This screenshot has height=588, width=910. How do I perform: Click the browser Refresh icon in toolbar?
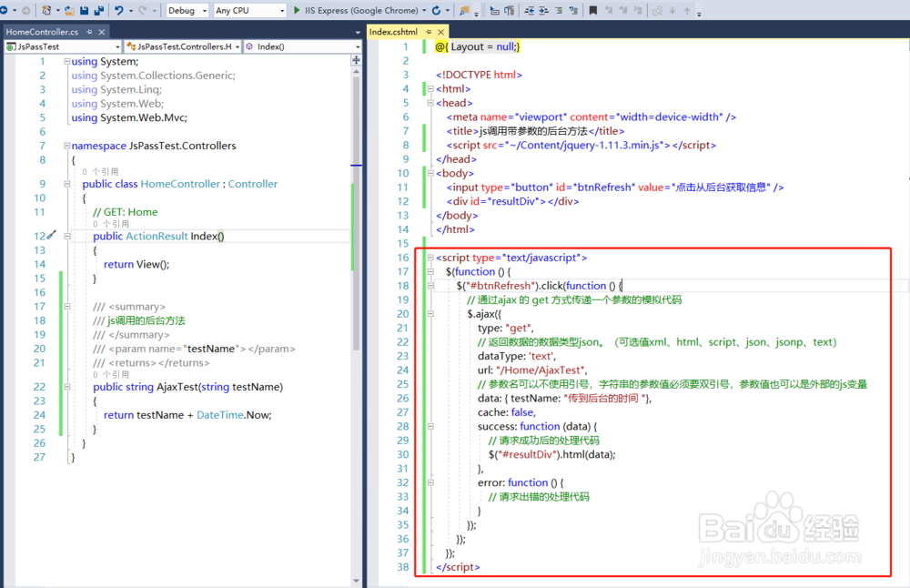pos(437,10)
